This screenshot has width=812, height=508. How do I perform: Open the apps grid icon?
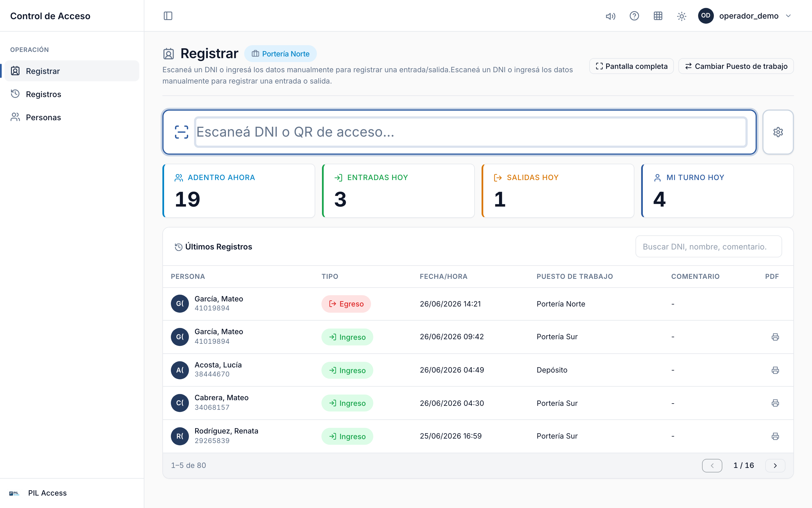click(658, 16)
